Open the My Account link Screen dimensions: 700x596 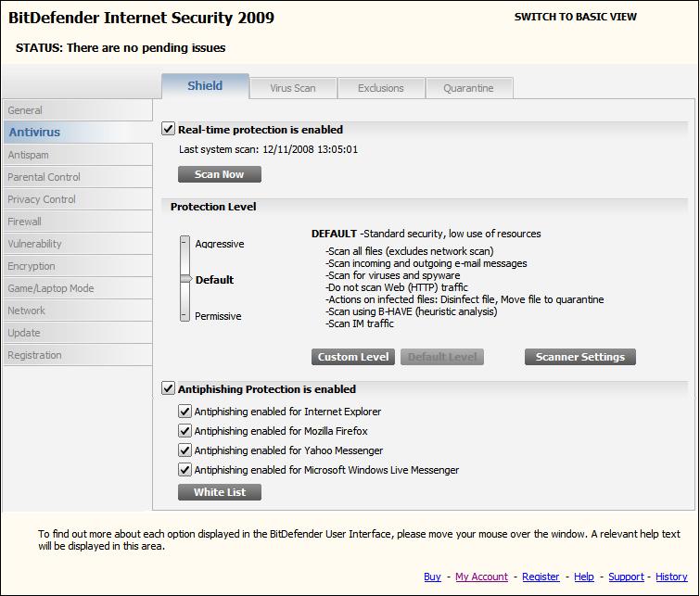coord(481,577)
